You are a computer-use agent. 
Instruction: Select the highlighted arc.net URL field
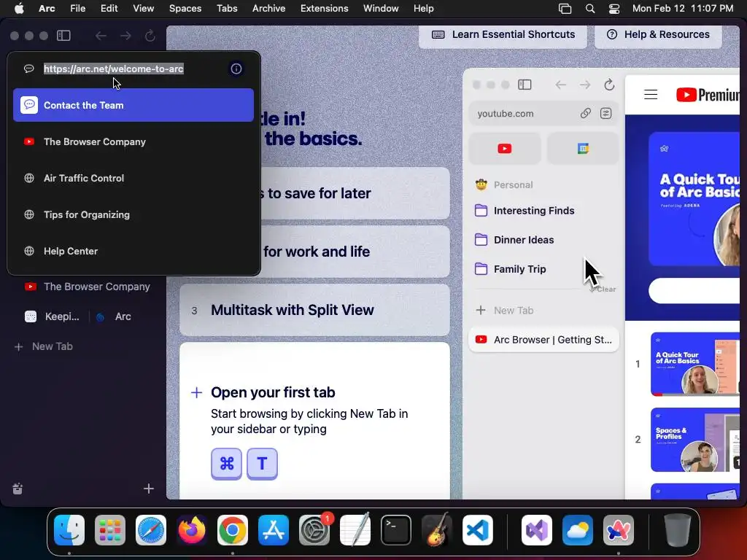click(113, 69)
